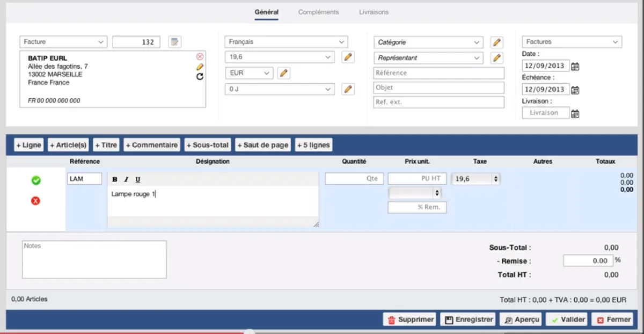Click the invoice number field showing 132
The image size is (644, 334).
(137, 42)
